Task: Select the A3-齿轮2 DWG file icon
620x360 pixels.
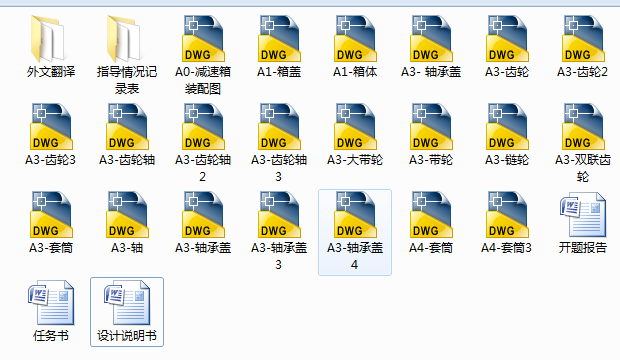Action: [582, 39]
